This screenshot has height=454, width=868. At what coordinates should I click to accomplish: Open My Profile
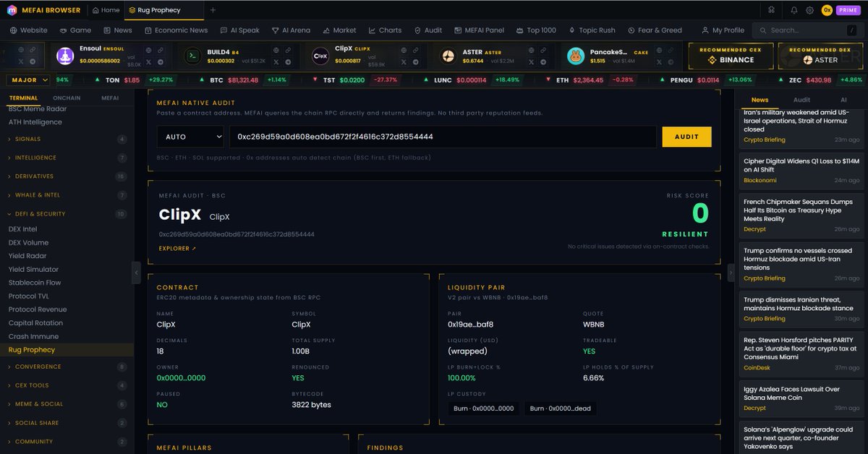tap(723, 30)
